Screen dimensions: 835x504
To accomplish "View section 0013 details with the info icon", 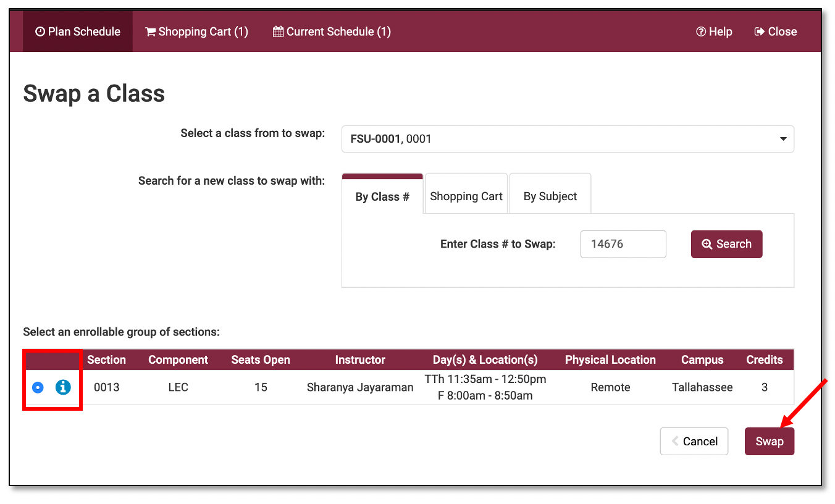I will tap(63, 387).
